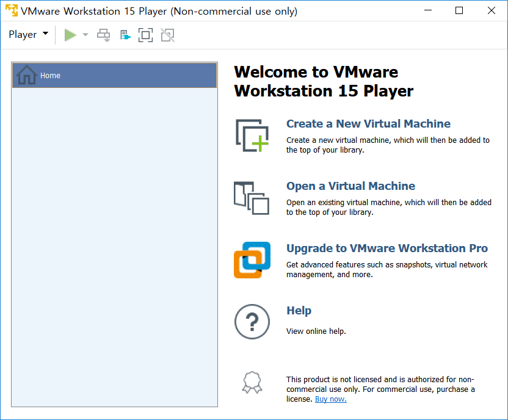Click the removable devices connect toolbar icon
The width and height of the screenshot is (508, 420).
pyautogui.click(x=125, y=35)
